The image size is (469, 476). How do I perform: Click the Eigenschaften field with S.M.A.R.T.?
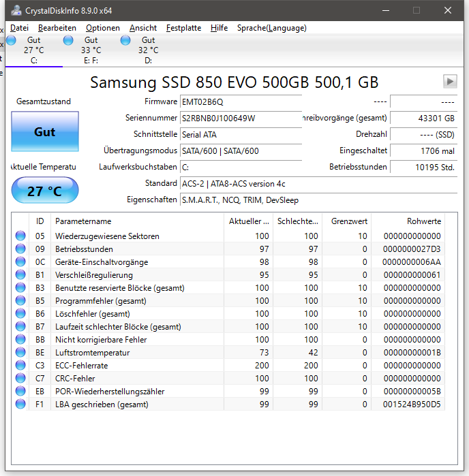[318, 200]
